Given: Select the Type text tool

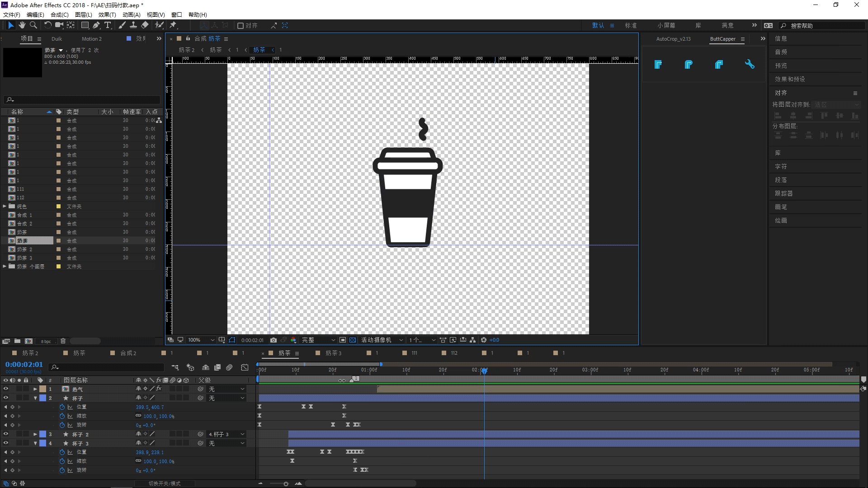Looking at the screenshot, I should click(x=108, y=25).
